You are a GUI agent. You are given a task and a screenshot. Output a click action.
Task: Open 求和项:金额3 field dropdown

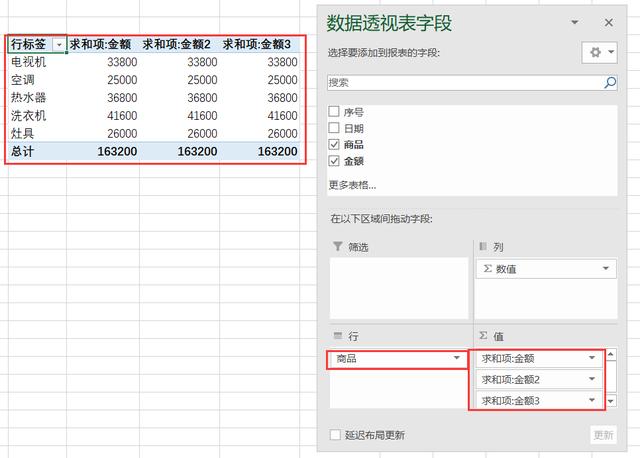tap(594, 401)
